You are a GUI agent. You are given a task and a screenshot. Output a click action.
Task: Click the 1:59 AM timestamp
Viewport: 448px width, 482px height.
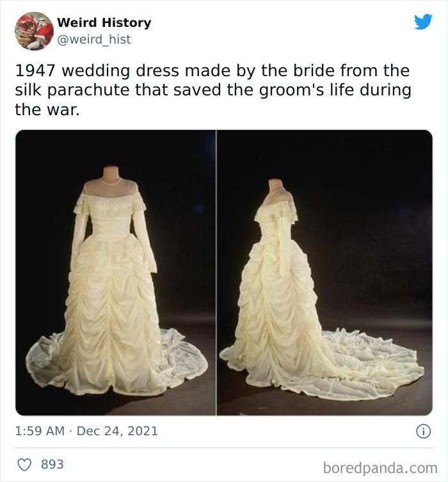[x=40, y=431]
